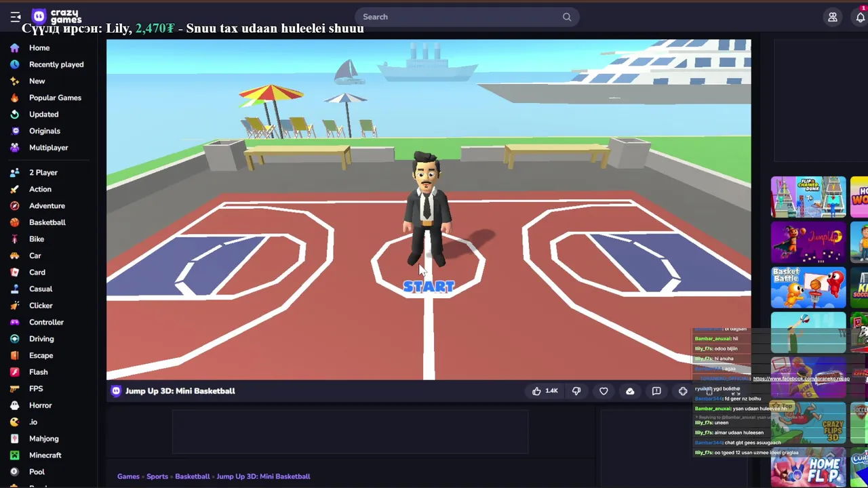Open Basket Battle game thumbnail
The width and height of the screenshot is (868, 488).
tap(808, 287)
